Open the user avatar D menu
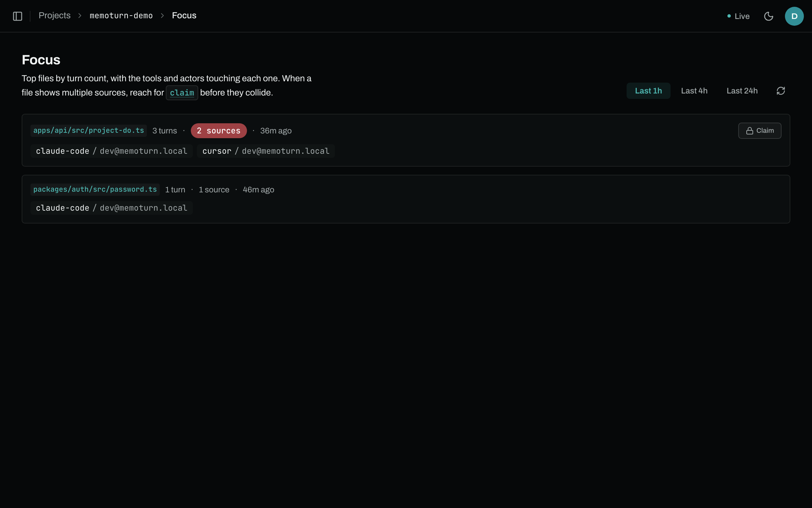Viewport: 812px width, 508px height. coord(794,16)
